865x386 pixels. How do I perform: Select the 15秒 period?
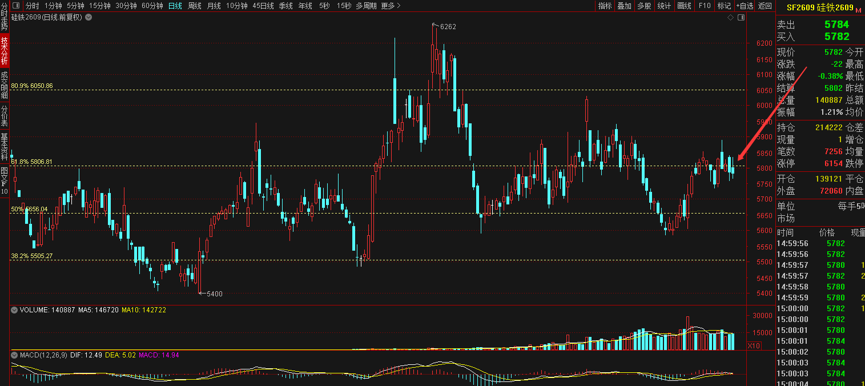[344, 6]
